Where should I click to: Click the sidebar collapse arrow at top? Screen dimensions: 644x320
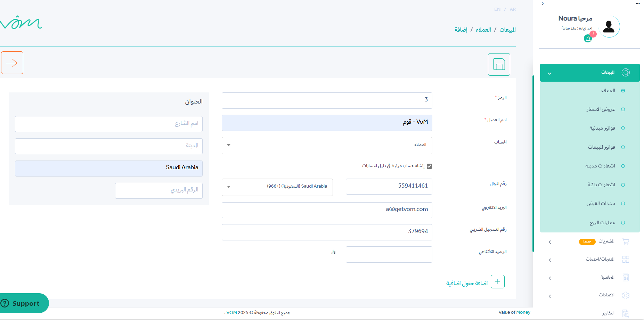[x=543, y=3]
